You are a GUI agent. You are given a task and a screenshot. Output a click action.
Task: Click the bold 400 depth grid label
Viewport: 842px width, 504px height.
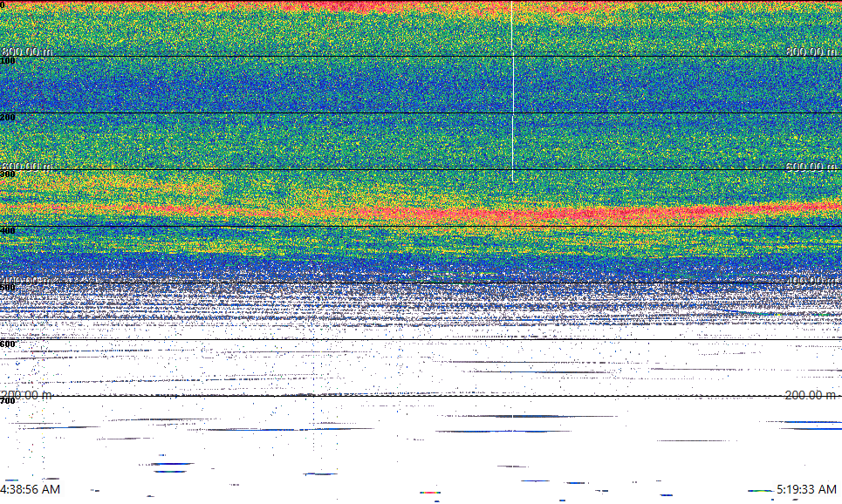coord(8,231)
